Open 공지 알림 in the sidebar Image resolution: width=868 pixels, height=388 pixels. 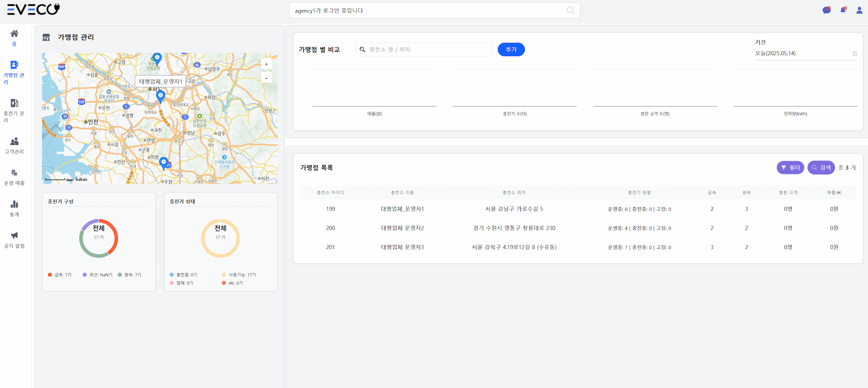point(14,239)
